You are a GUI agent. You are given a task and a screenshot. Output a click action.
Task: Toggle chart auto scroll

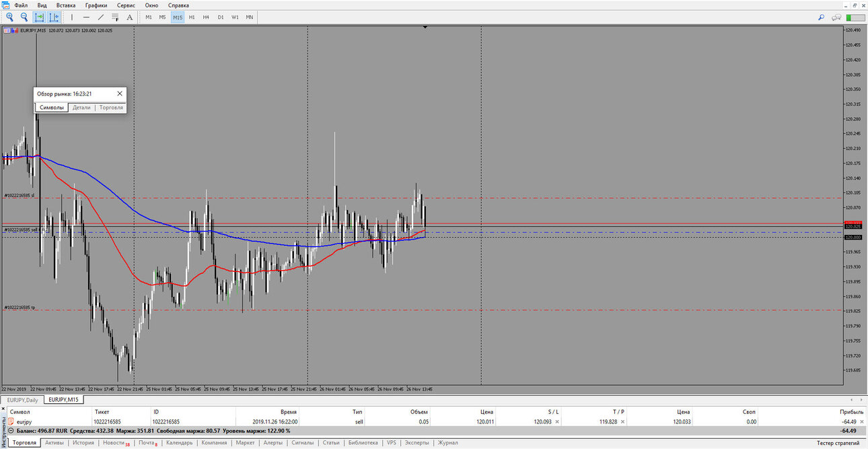pyautogui.click(x=40, y=17)
